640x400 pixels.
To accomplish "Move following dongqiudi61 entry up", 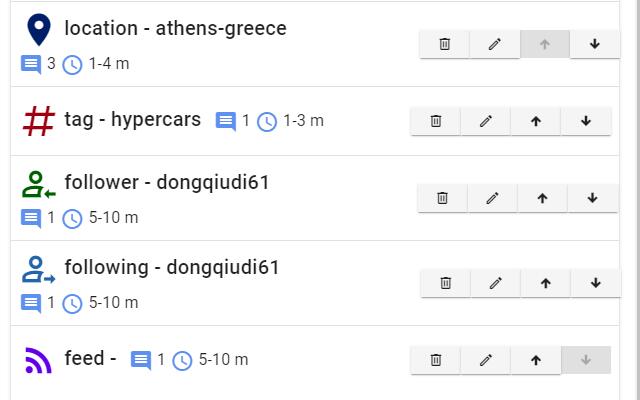I will point(546,283).
